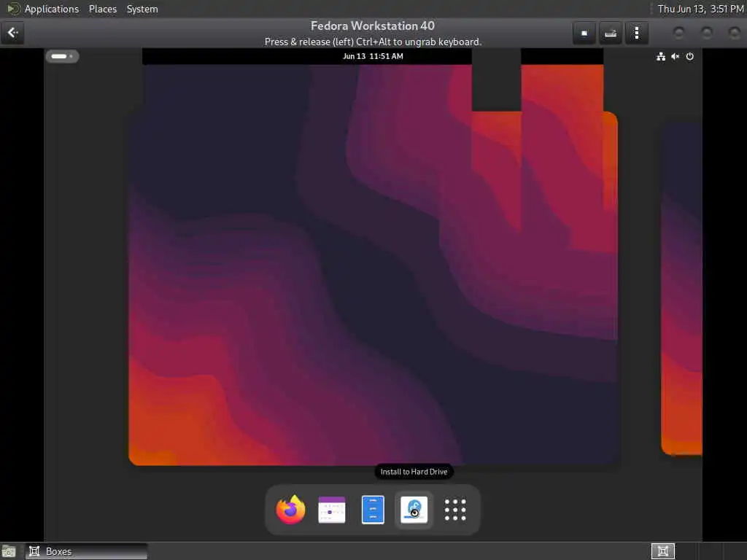This screenshot has width=747, height=560.
Task: Click the show desktop icon in bottom panel
Action: point(9,551)
